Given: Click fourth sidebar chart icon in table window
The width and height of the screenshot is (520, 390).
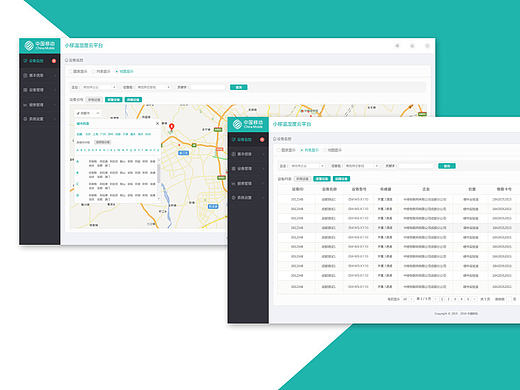Looking at the screenshot, I should [233, 183].
